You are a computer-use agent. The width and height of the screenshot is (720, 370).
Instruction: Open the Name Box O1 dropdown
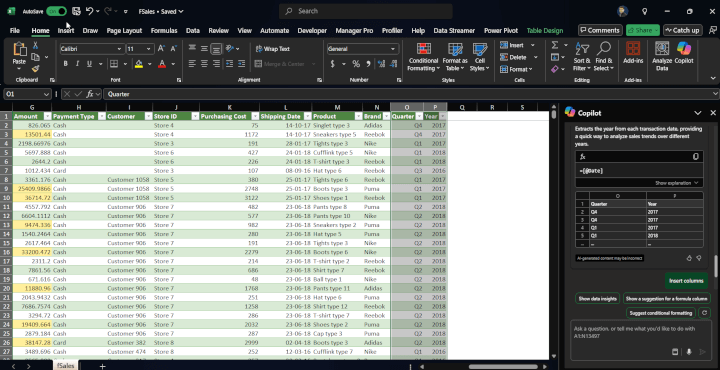(46, 94)
